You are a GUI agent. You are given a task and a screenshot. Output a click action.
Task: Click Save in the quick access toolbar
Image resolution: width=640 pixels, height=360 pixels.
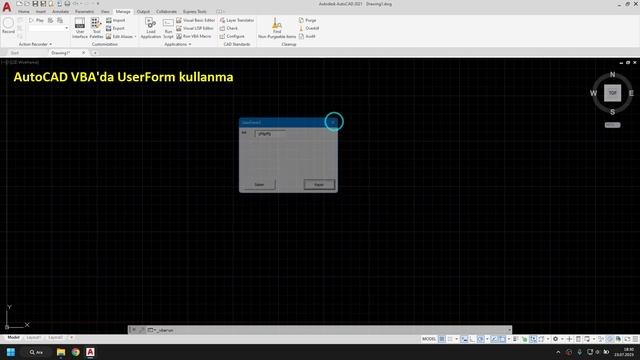tap(35, 4)
